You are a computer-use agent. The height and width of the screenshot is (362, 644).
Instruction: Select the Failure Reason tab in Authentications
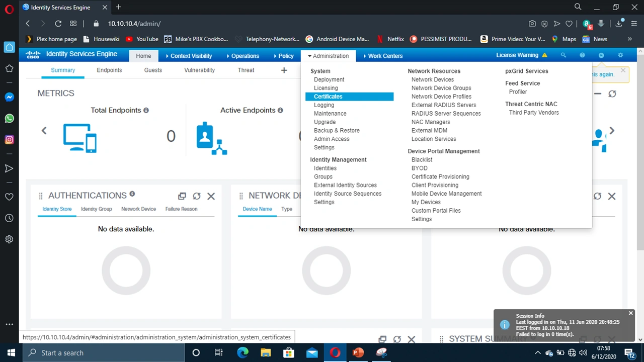pyautogui.click(x=181, y=209)
